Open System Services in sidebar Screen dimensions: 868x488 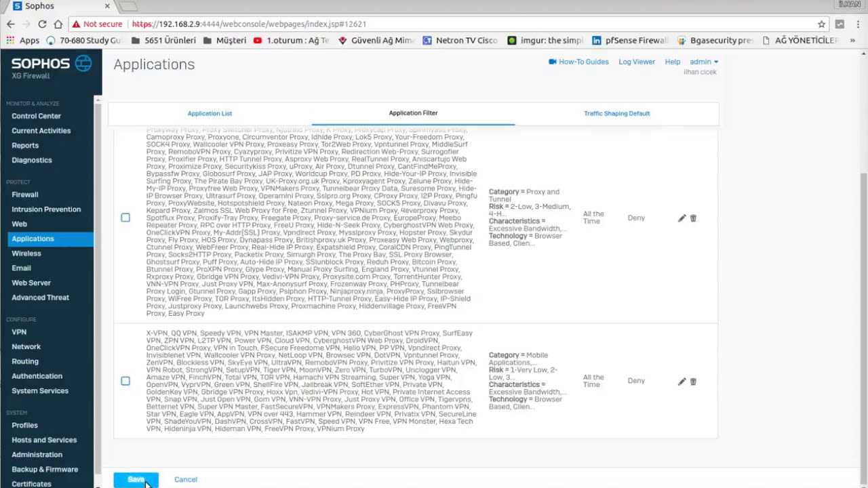click(40, 391)
